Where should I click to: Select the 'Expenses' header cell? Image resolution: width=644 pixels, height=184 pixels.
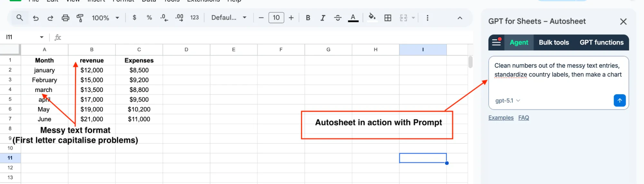[x=139, y=60]
